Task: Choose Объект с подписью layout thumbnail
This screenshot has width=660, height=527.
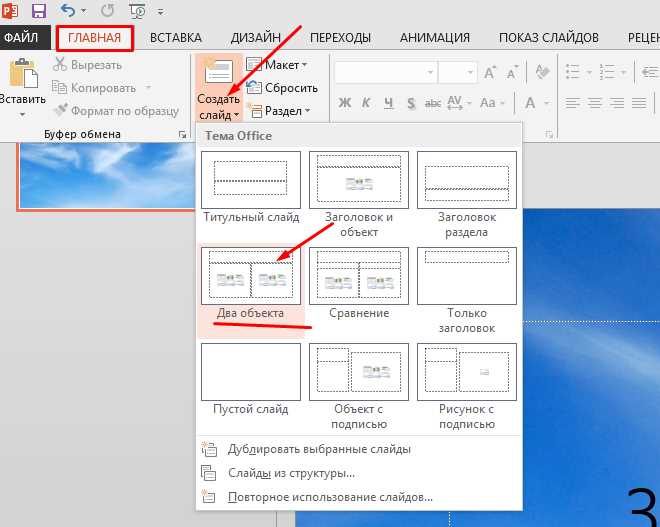Action: click(x=359, y=372)
